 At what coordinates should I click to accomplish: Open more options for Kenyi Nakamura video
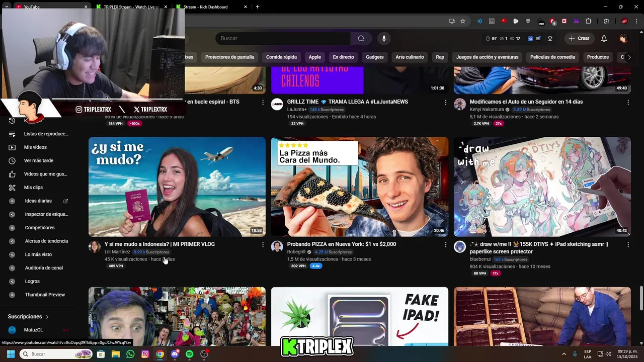[x=628, y=102]
